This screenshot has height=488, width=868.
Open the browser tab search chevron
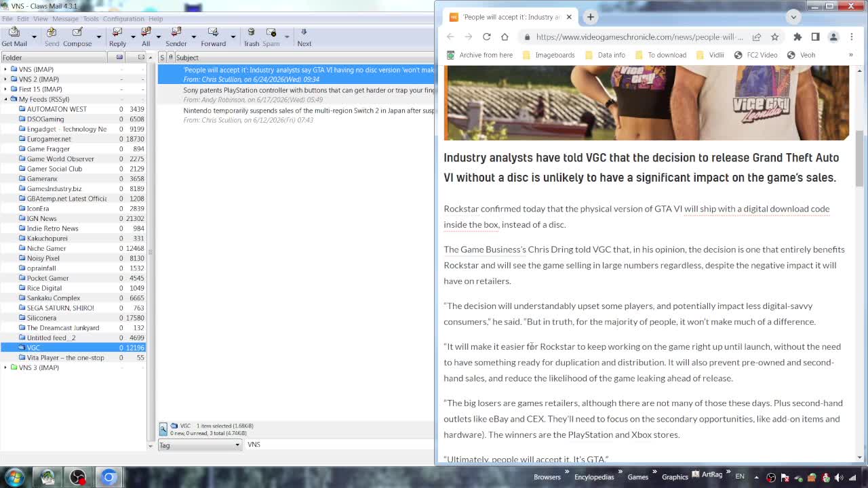[x=793, y=17]
